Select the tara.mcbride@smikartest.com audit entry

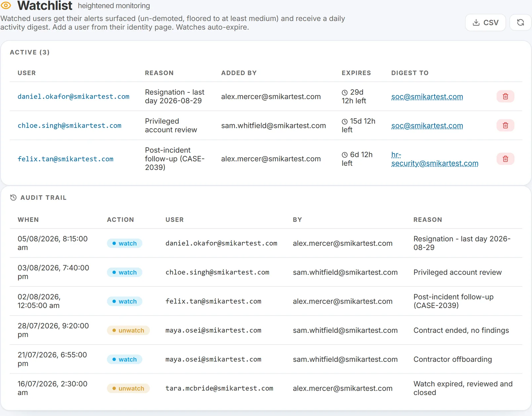click(x=219, y=388)
